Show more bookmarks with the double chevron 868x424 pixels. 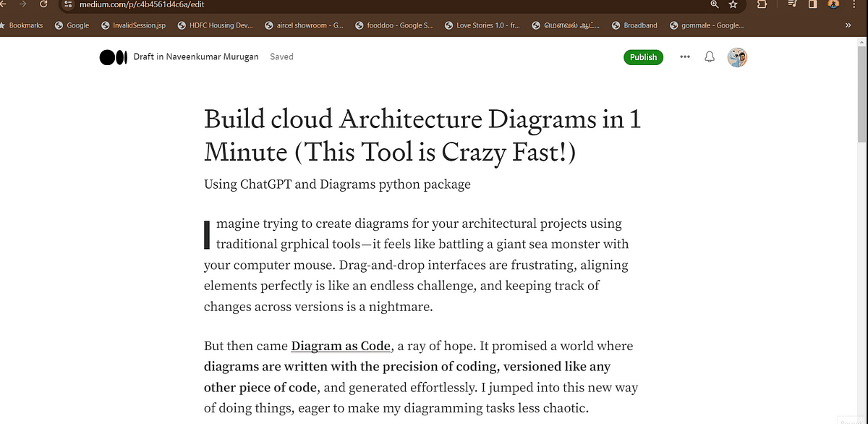[848, 25]
